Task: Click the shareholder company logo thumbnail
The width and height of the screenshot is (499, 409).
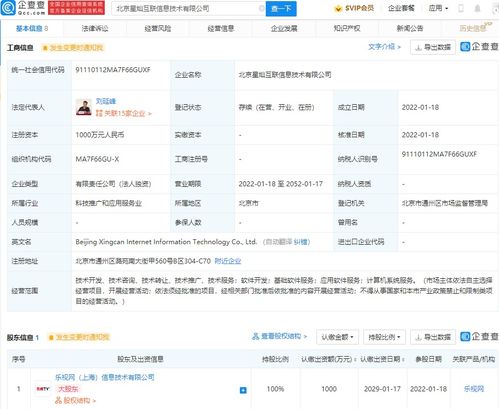Action: pyautogui.click(x=43, y=389)
